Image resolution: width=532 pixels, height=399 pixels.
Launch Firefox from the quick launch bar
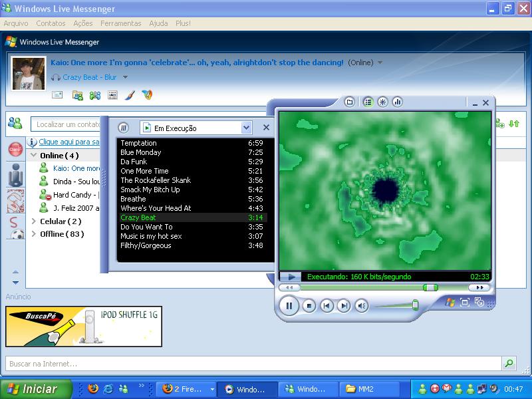(93, 388)
